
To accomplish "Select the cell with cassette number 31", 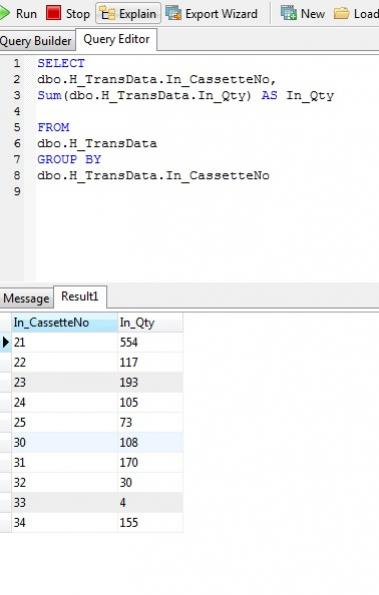I will (x=64, y=463).
